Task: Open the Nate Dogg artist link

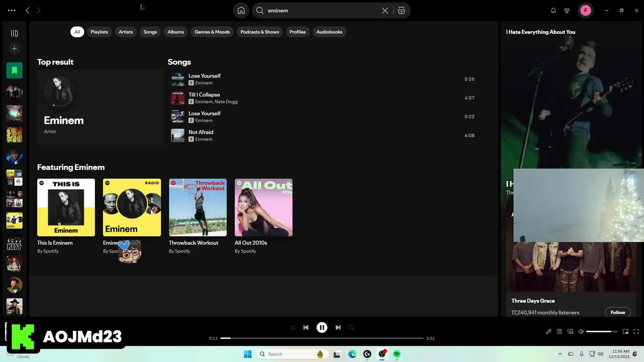Action: pos(226,102)
